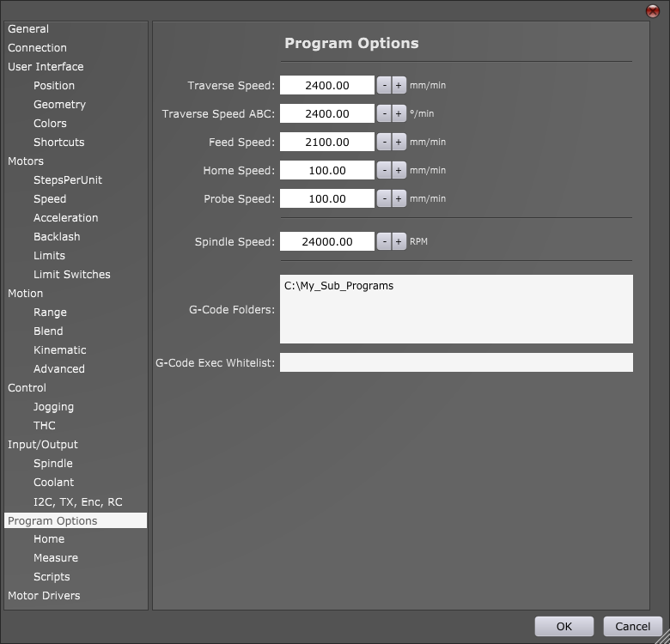Click the Cancel button
This screenshot has height=644, width=670.
click(x=632, y=626)
